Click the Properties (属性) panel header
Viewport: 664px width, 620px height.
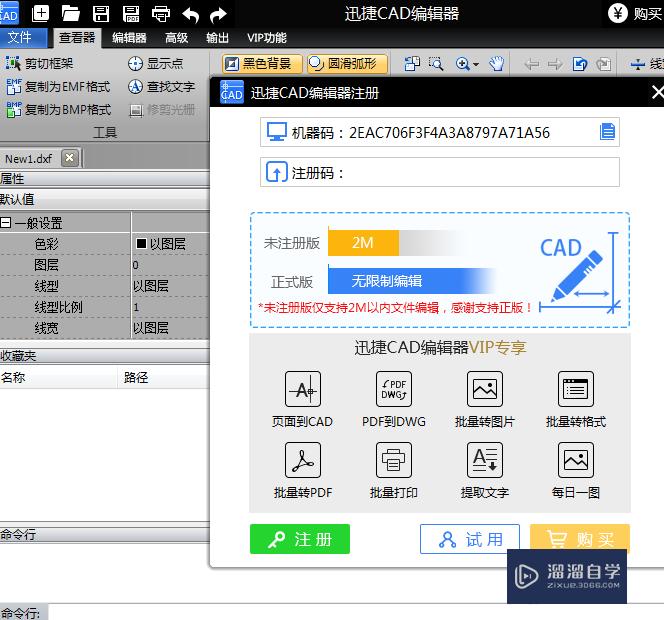coord(105,179)
